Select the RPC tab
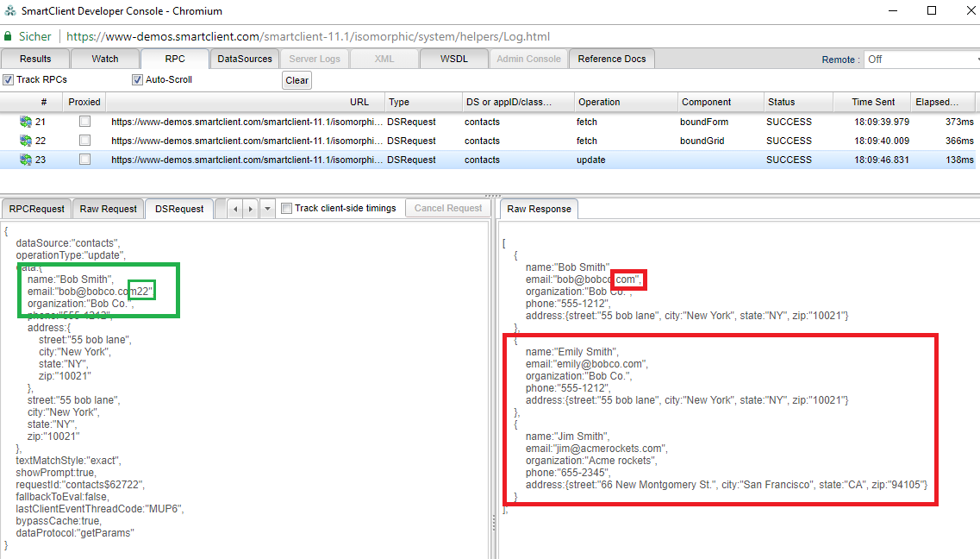The image size is (980, 559). (x=175, y=59)
